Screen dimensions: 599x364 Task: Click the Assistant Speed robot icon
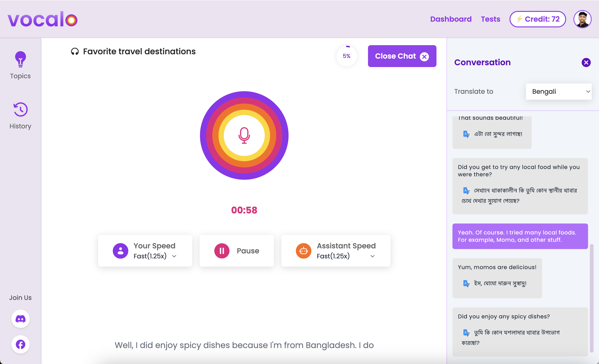pyautogui.click(x=303, y=251)
